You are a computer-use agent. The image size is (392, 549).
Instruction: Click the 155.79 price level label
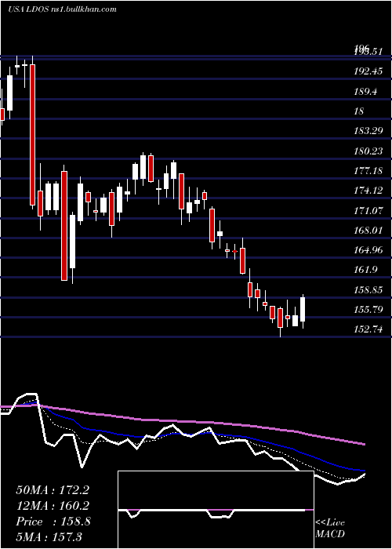[x=368, y=310]
